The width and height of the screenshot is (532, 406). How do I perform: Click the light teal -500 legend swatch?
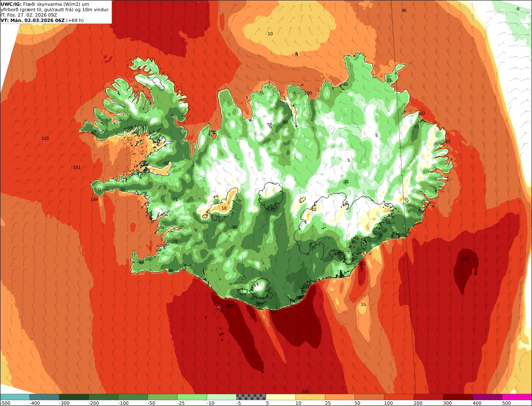coord(15,397)
